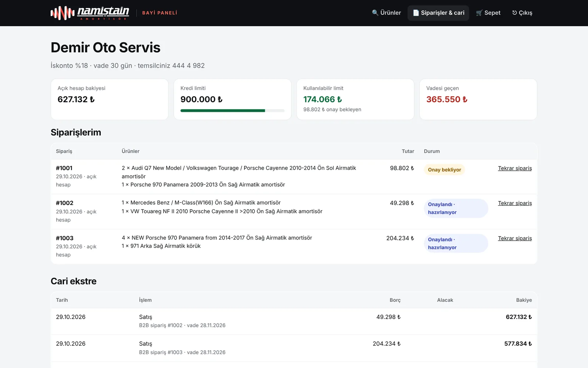Click the document icon in Siparişler & cari
588x368 pixels.
[x=416, y=13]
